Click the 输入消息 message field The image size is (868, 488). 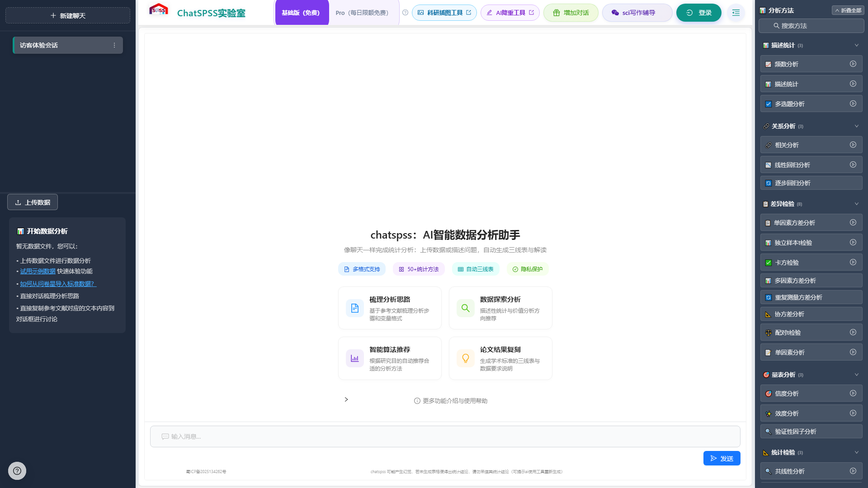445,436
